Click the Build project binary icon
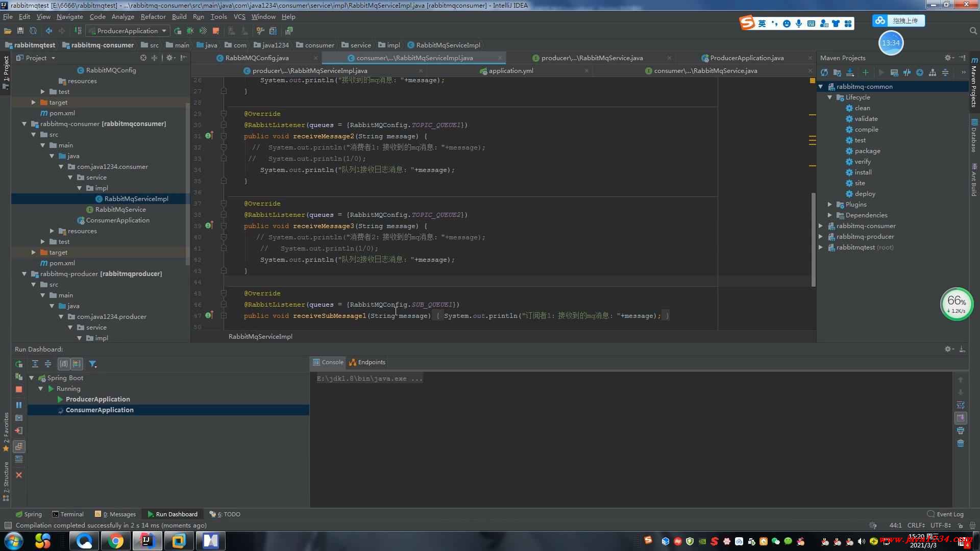Viewport: 980px width, 551px height. [78, 31]
